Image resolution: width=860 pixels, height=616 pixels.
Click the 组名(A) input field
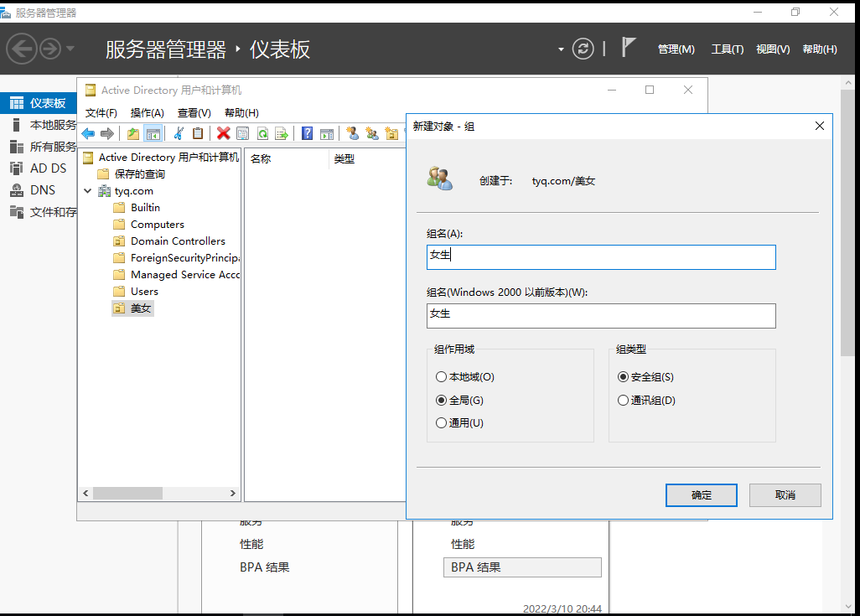coord(601,257)
